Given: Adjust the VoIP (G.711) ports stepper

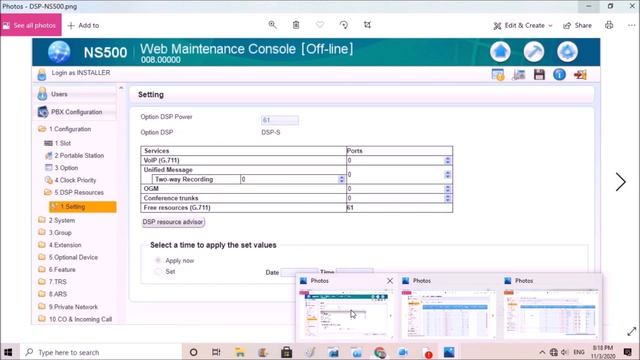Looking at the screenshot, I should pyautogui.click(x=448, y=160).
